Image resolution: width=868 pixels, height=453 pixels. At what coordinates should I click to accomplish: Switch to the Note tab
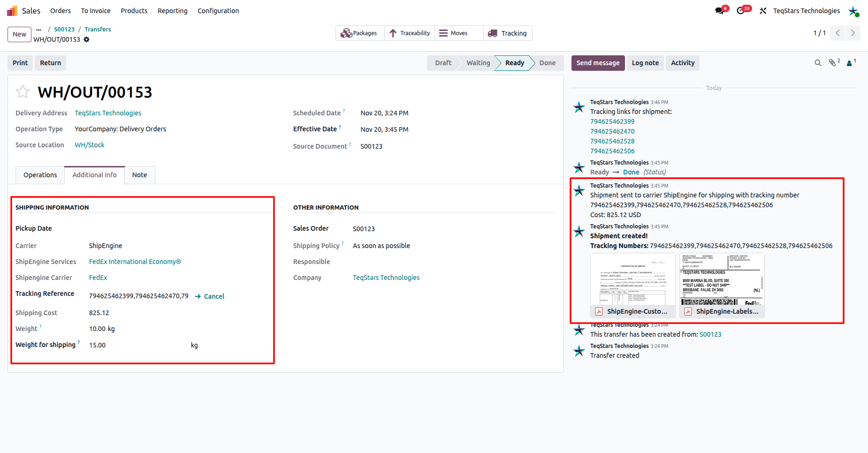[139, 175]
